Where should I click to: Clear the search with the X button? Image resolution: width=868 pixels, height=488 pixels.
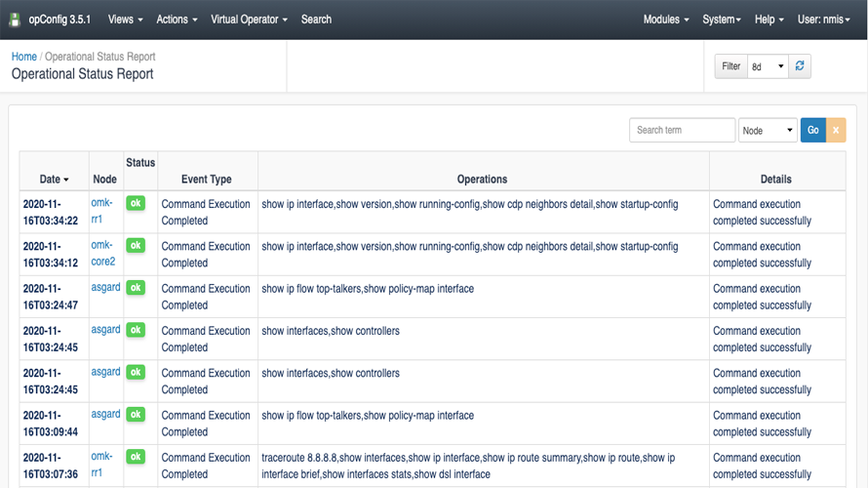(x=836, y=130)
